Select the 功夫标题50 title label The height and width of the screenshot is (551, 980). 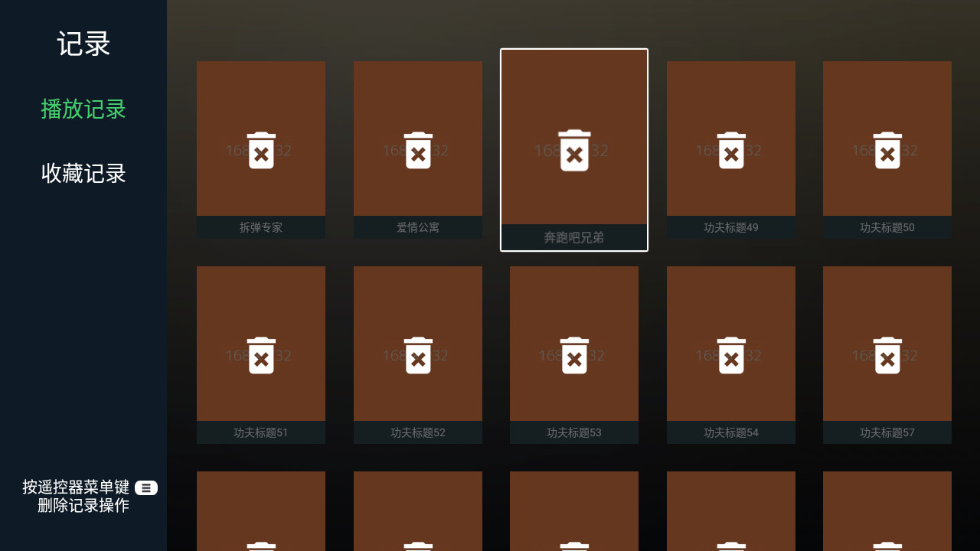pos(887,227)
